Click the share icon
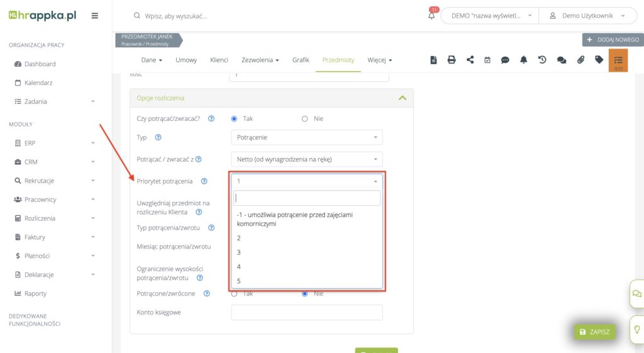Screen dimensions: 644x353 point(470,60)
